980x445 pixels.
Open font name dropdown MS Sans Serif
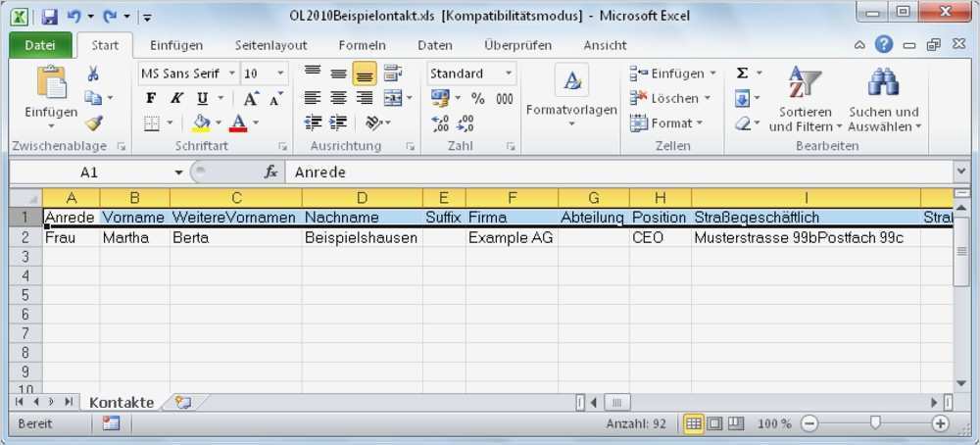[232, 74]
